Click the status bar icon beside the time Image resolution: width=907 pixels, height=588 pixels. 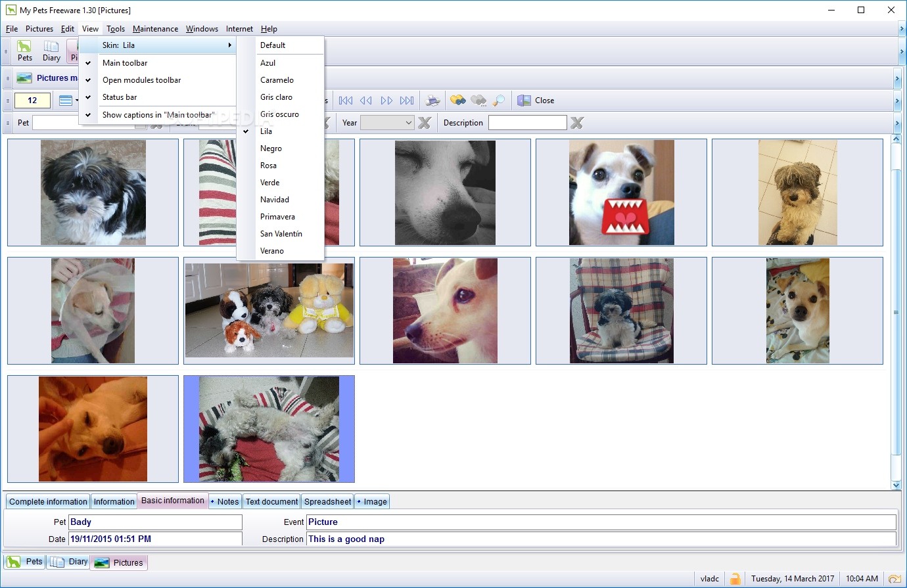[x=895, y=579]
